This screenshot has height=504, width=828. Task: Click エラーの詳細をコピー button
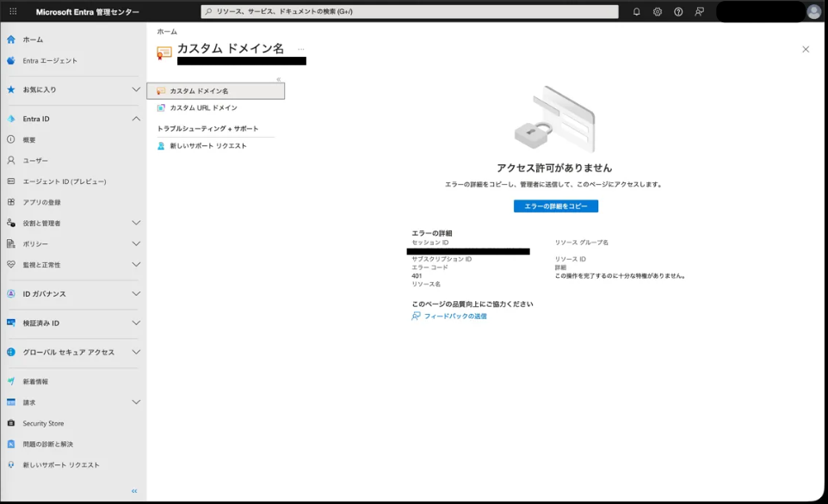[x=555, y=206]
